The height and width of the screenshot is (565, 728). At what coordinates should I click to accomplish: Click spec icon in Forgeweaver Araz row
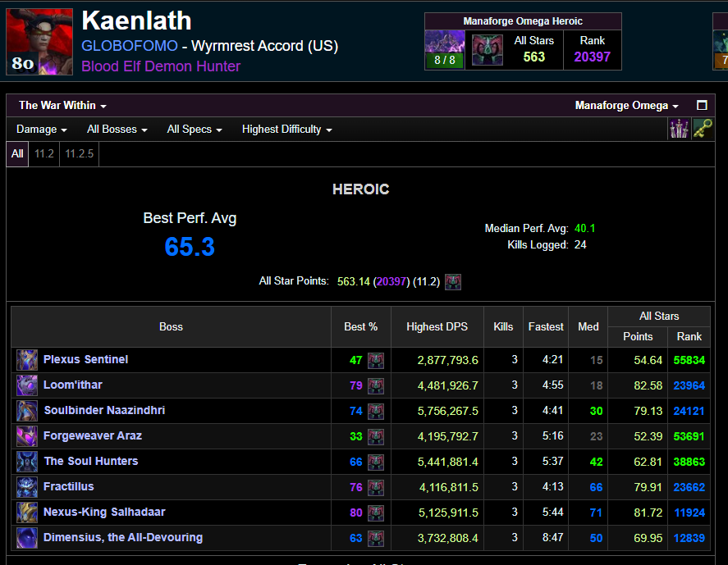[376, 437]
